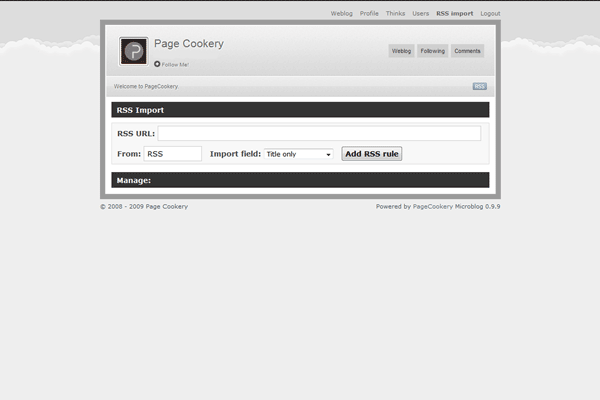Open the Thinks top navigation link
Image resolution: width=600 pixels, height=400 pixels.
396,14
